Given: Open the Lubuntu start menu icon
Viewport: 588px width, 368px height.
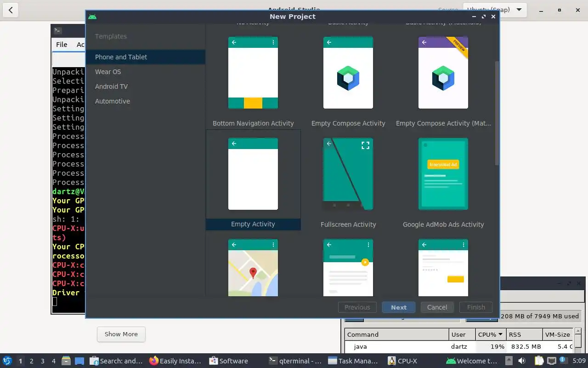Looking at the screenshot, I should (x=7, y=361).
